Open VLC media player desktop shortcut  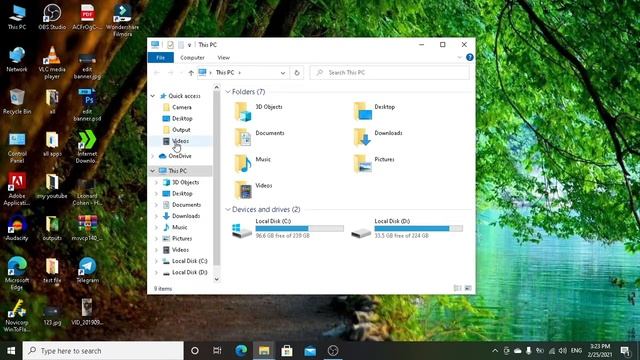[x=52, y=62]
